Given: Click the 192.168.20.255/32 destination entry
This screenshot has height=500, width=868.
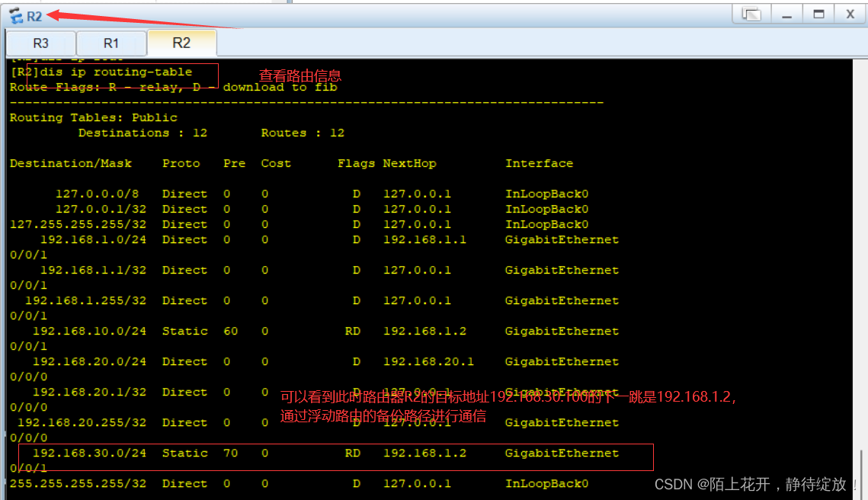Looking at the screenshot, I should coord(82,422).
